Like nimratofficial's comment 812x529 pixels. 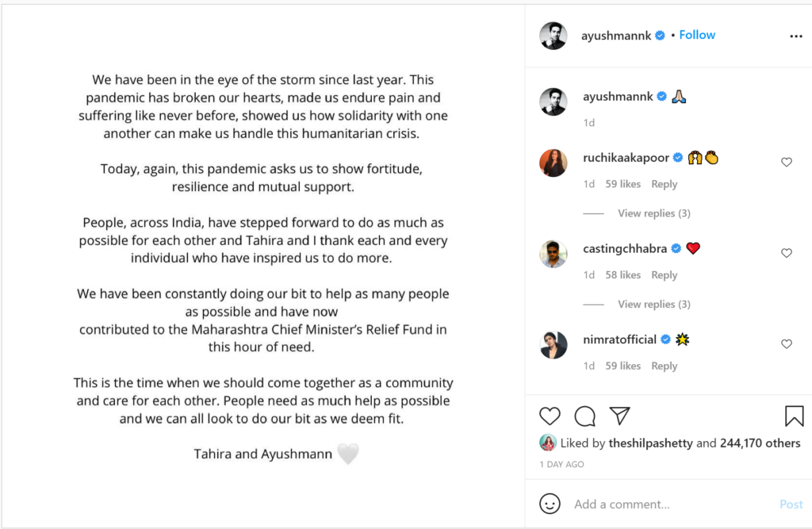point(787,344)
